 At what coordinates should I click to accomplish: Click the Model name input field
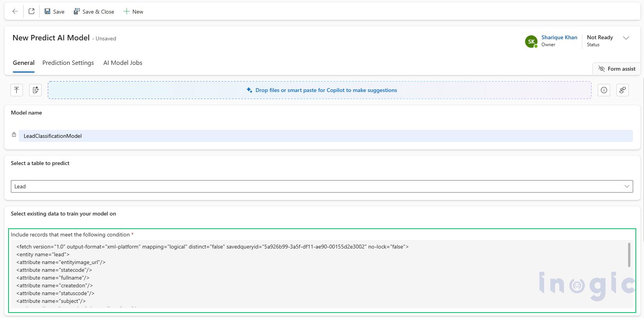[x=326, y=136]
